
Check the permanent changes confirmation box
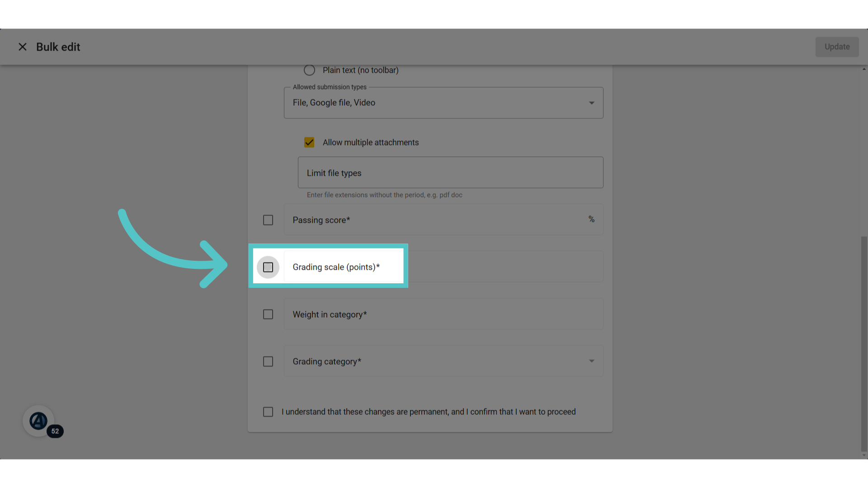[268, 412]
